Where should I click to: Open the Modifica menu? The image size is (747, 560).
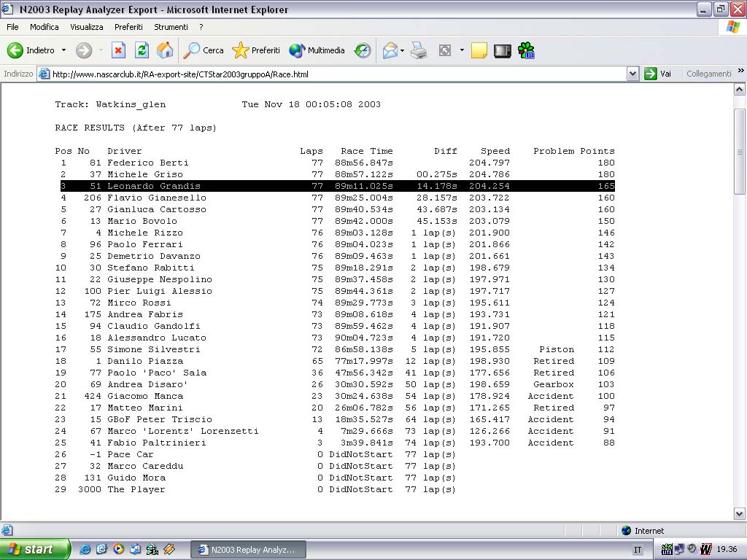44,27
